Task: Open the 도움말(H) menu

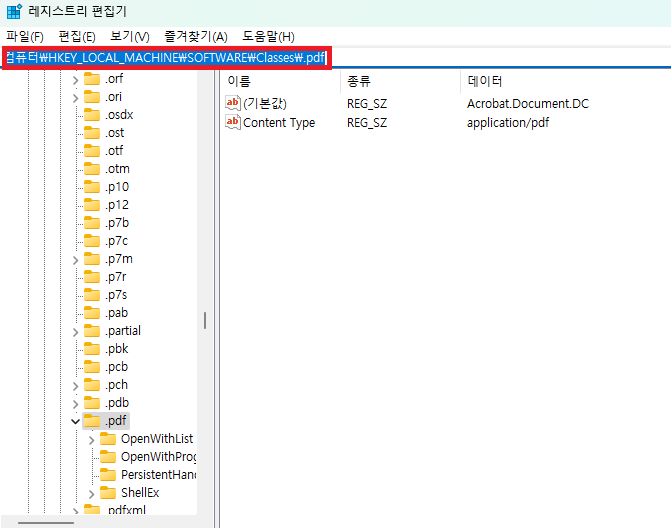Action: 268,37
